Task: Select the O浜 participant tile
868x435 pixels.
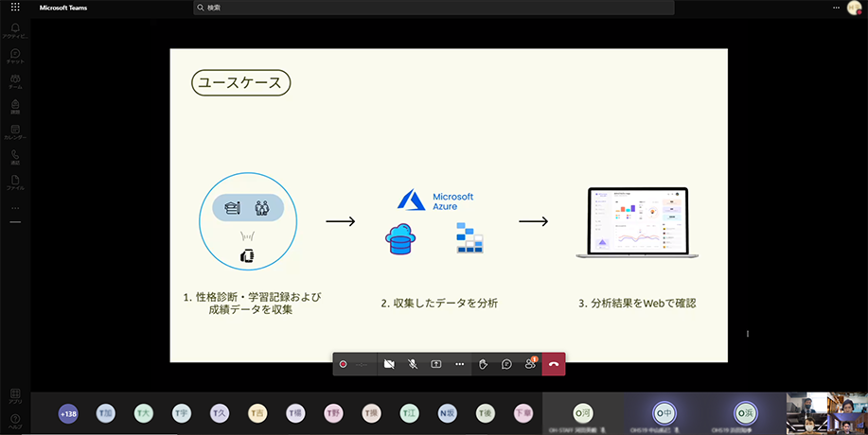Action: pyautogui.click(x=745, y=413)
